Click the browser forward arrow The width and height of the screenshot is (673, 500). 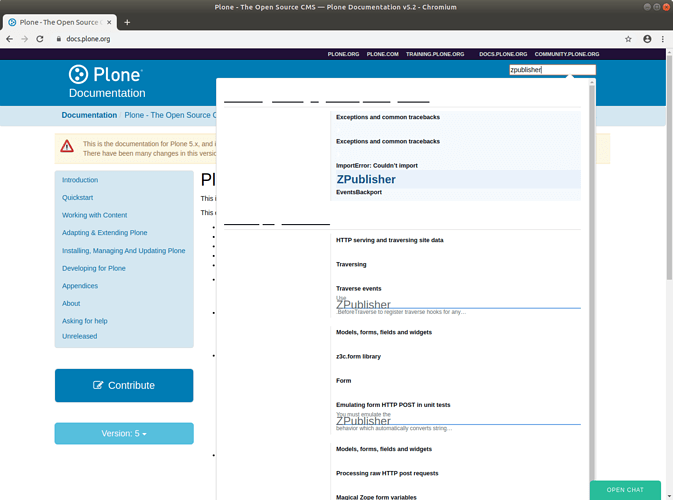click(24, 39)
